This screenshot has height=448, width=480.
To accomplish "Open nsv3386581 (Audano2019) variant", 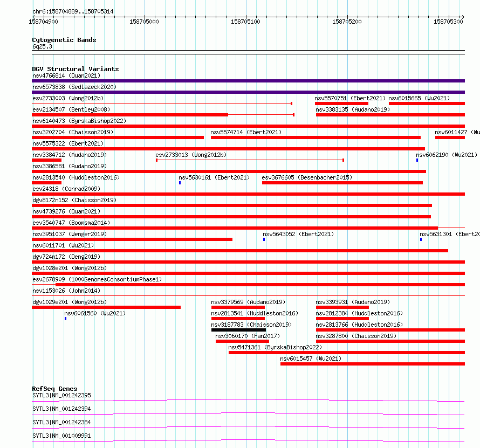I will coord(70,166).
